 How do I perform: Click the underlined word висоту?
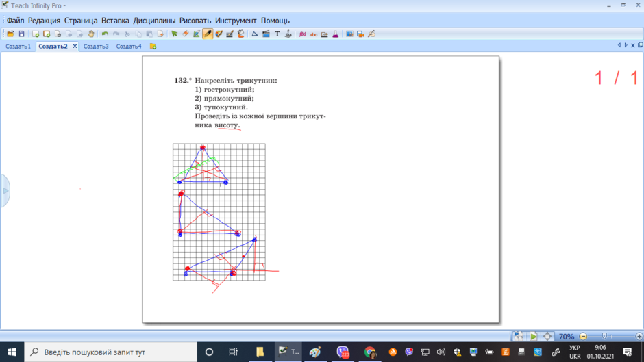click(227, 125)
